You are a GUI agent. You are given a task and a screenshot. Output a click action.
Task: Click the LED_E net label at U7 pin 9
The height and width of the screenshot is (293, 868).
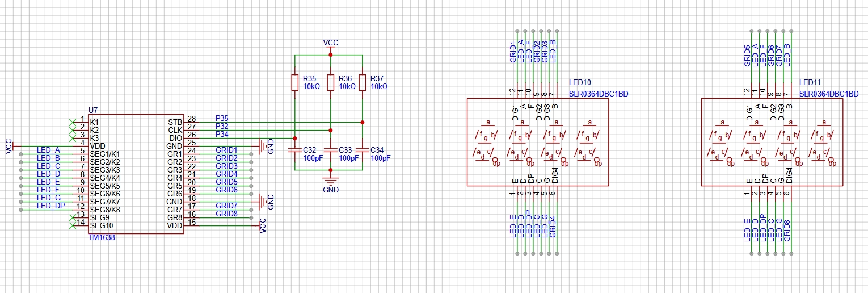tap(48, 182)
